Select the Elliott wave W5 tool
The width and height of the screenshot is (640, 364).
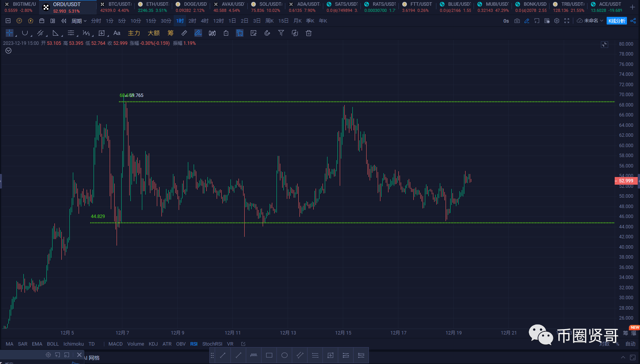86,33
